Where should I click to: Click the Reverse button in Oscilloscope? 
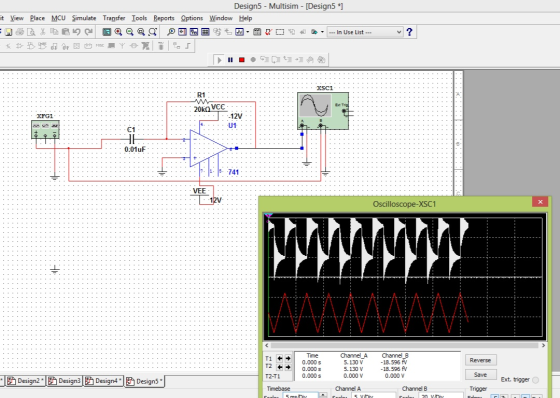480,360
